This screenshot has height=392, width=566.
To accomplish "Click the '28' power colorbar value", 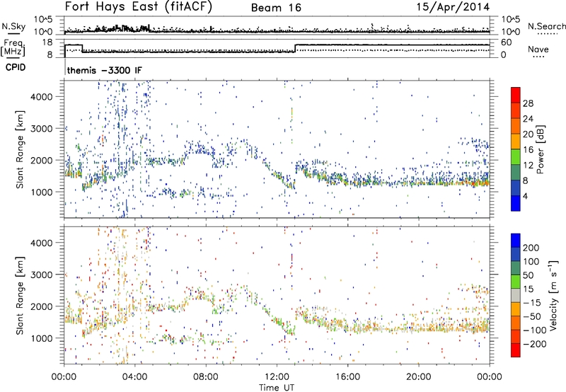I will pyautogui.click(x=528, y=103).
